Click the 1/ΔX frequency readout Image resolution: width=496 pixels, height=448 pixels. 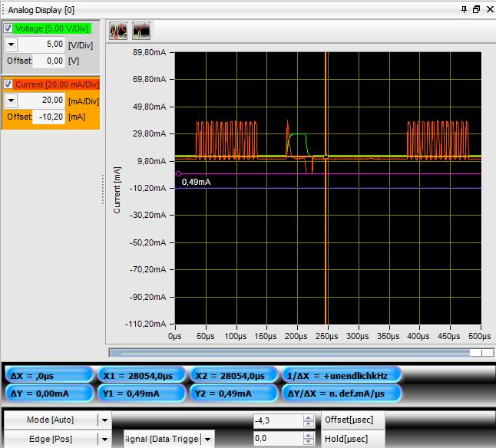(342, 376)
